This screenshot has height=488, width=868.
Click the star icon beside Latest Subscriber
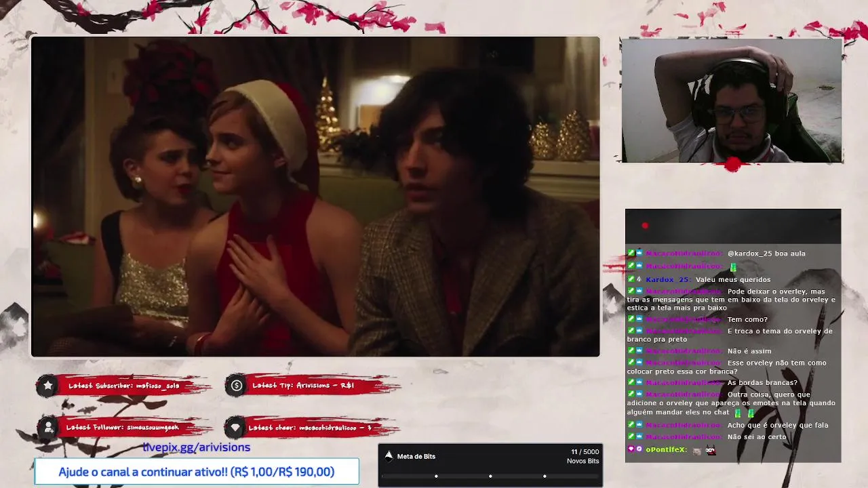coord(48,386)
